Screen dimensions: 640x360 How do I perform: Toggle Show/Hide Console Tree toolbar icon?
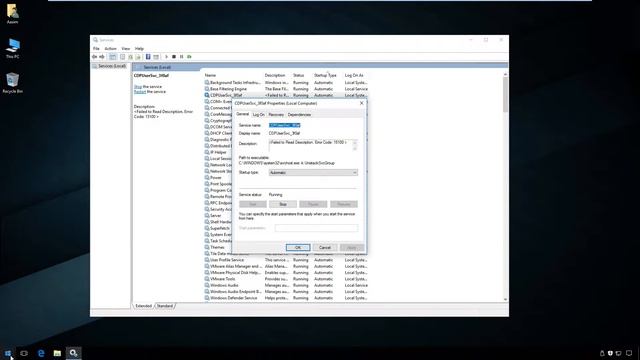[x=113, y=57]
